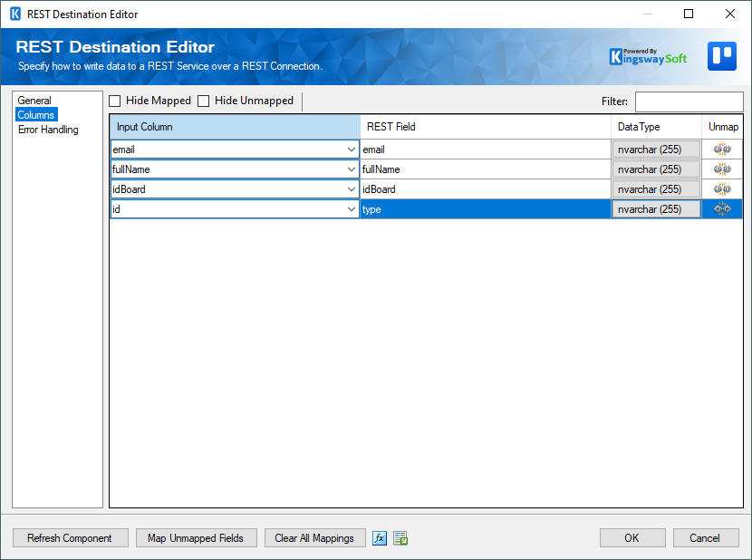Click into the Filter text box
Viewport: 752px width, 560px height.
pos(689,101)
